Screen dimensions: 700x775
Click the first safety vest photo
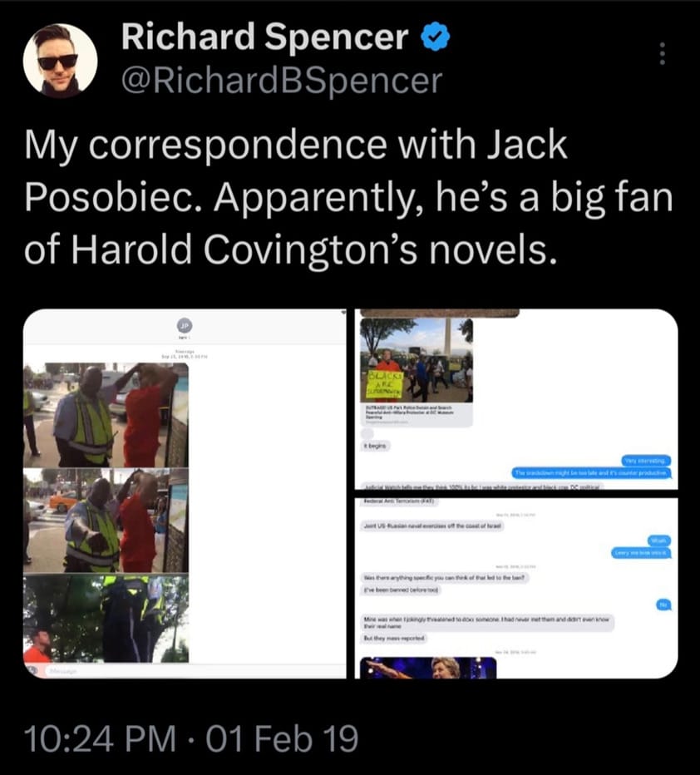[x=106, y=415]
